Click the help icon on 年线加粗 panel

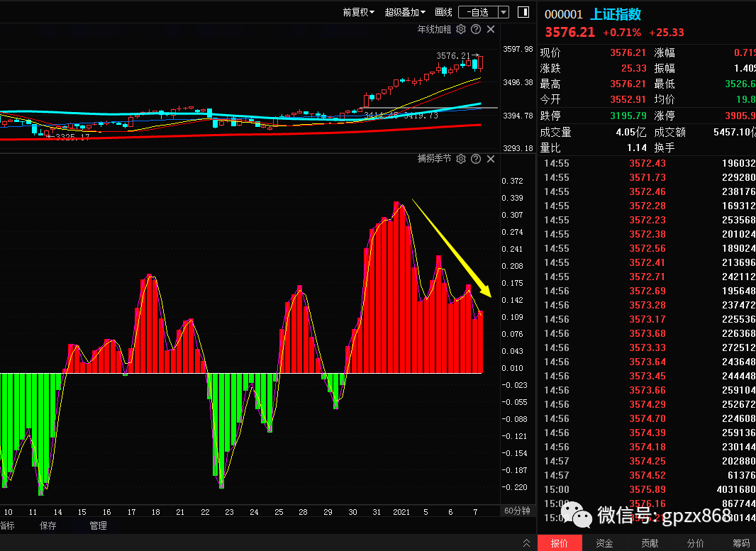click(x=475, y=29)
